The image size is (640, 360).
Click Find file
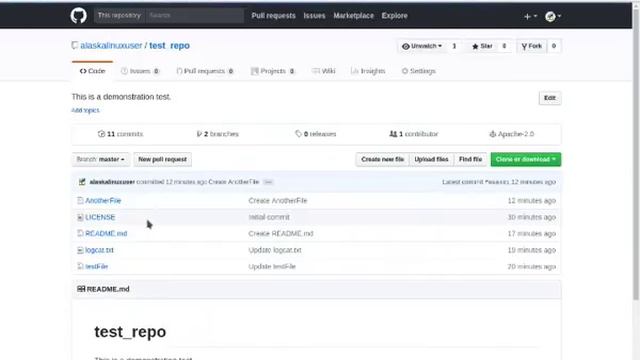point(470,159)
